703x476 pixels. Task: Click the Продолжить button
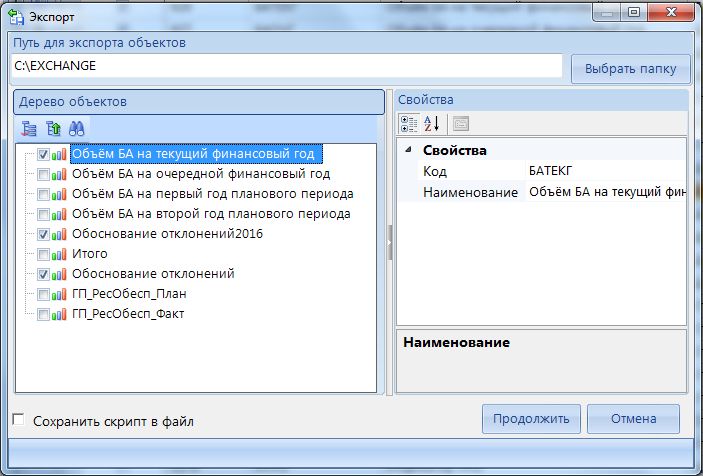(530, 419)
